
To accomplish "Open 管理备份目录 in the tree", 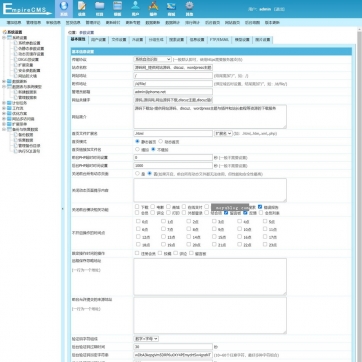I will (29, 146).
